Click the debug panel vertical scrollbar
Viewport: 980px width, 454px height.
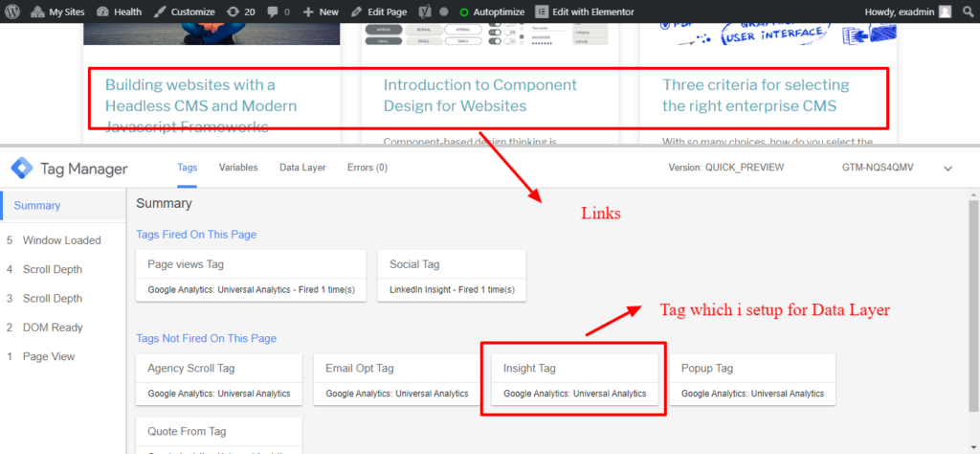click(x=973, y=306)
